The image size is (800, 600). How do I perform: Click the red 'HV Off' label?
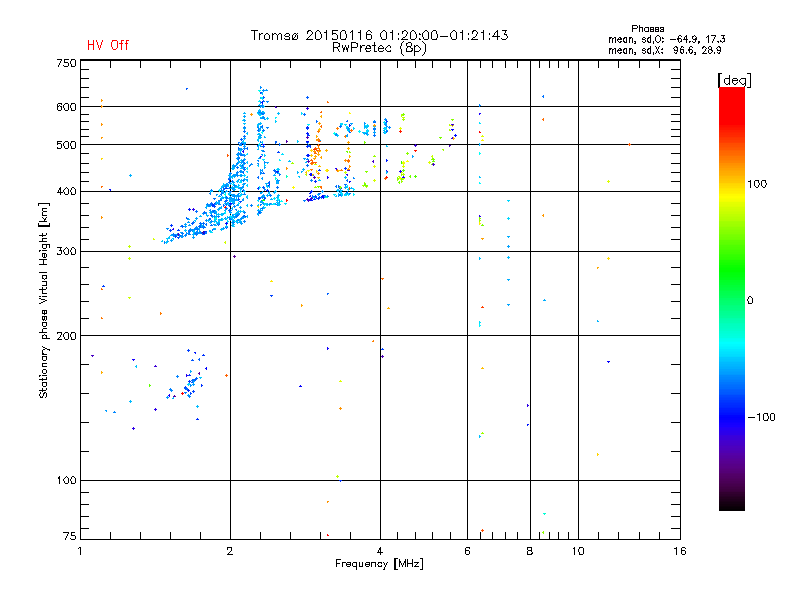tap(108, 45)
